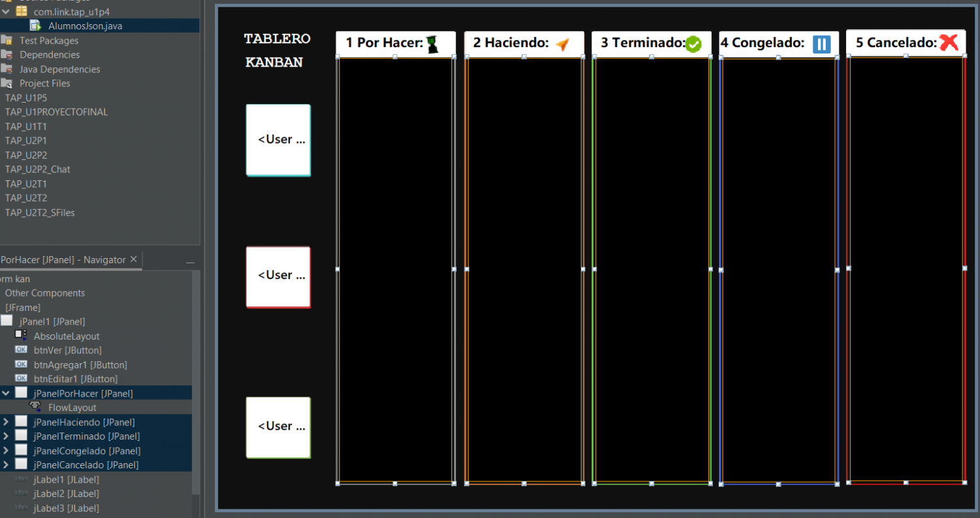This screenshot has width=980, height=518.
Task: Click the panel icon of jPanelTerminado
Action: 21,436
